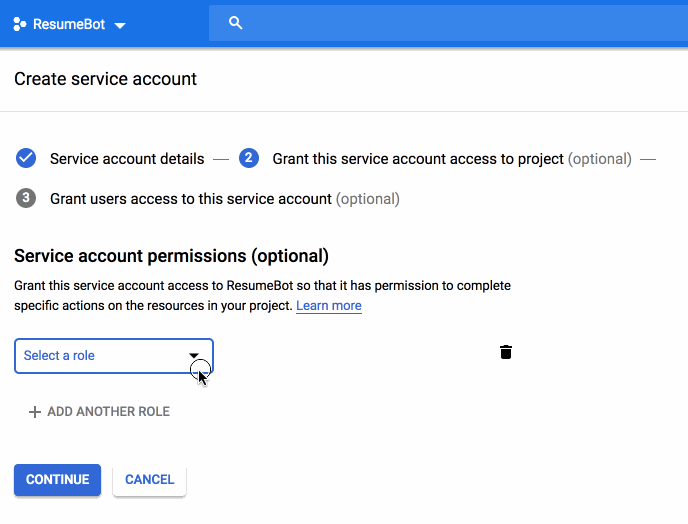Click the search magnifier icon
The width and height of the screenshot is (688, 524).
[236, 23]
